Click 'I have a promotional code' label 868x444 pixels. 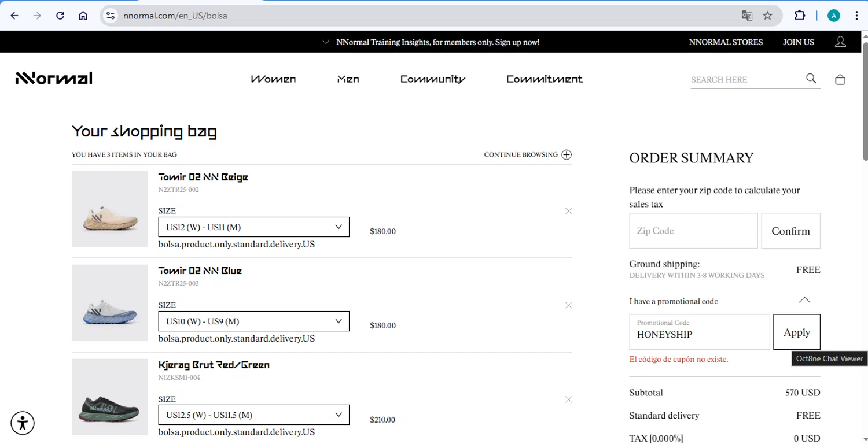674,301
